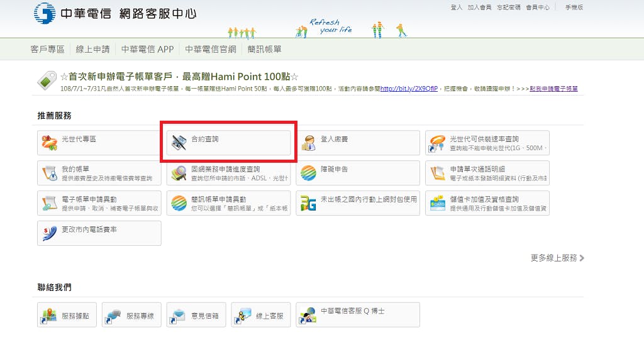Click the Hami Point 100點 promo headline
Viewport: 644px width, 362px height.
(x=179, y=77)
